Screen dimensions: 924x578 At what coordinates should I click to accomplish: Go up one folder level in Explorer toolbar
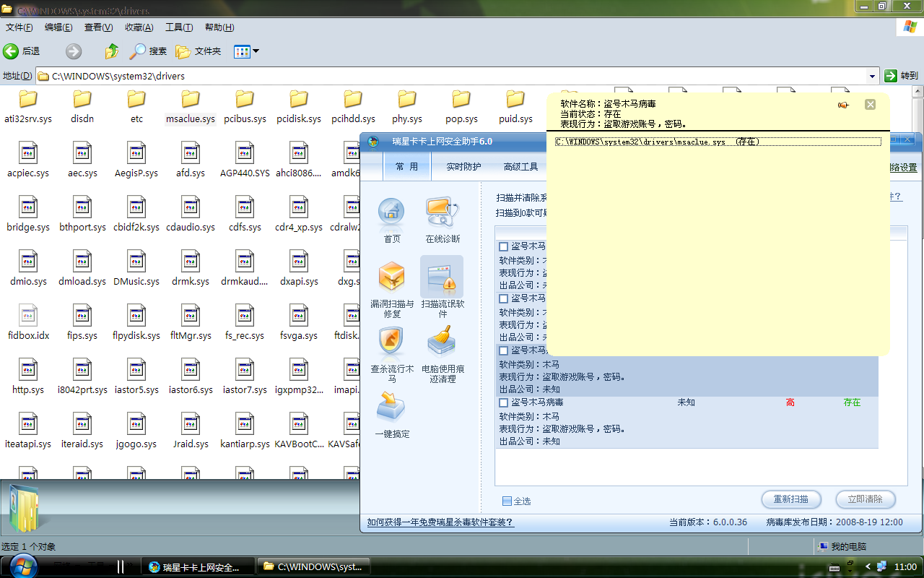pos(111,51)
